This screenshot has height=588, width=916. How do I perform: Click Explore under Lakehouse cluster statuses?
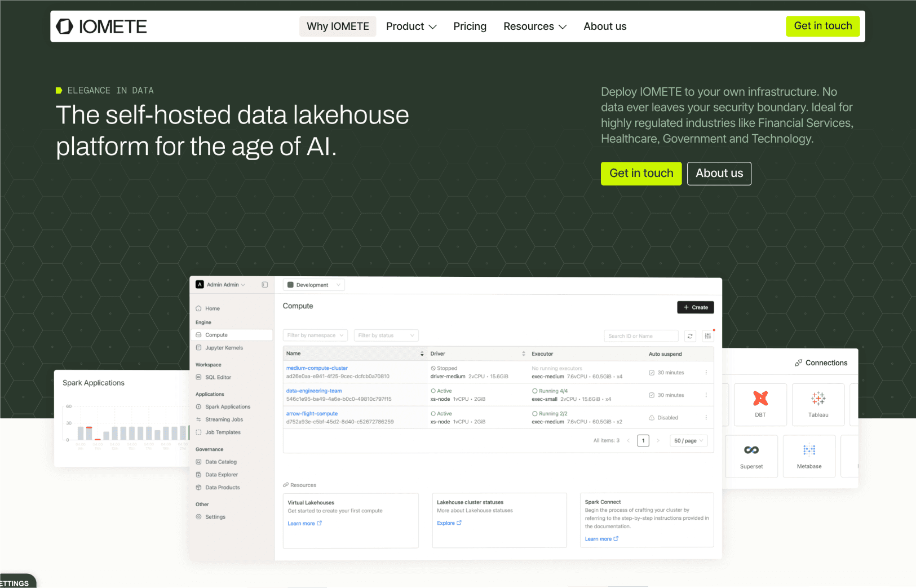449,523
